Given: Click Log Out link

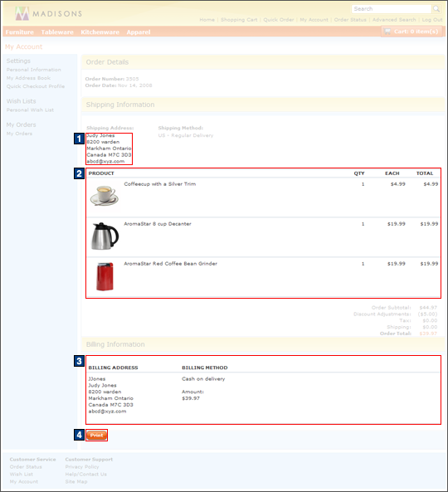Looking at the screenshot, I should click(x=432, y=20).
